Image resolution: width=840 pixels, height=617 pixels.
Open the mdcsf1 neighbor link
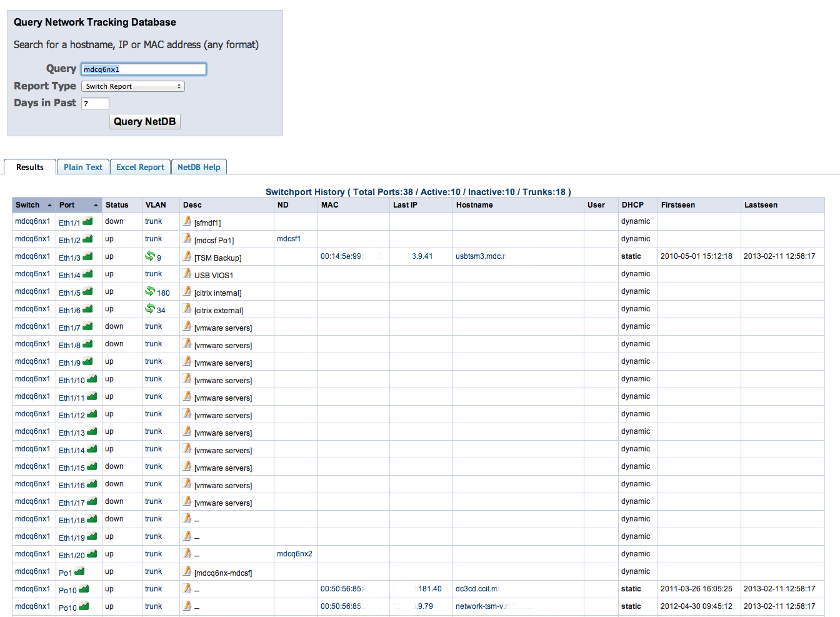[289, 239]
